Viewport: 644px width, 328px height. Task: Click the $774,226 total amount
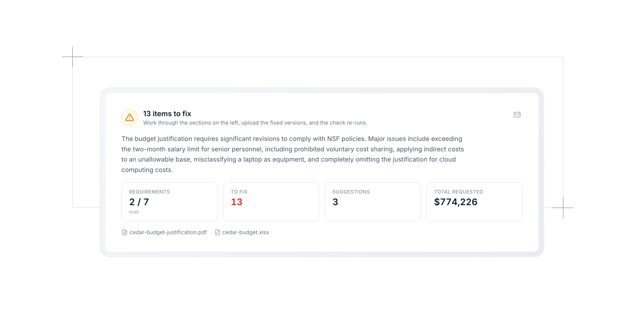(456, 202)
